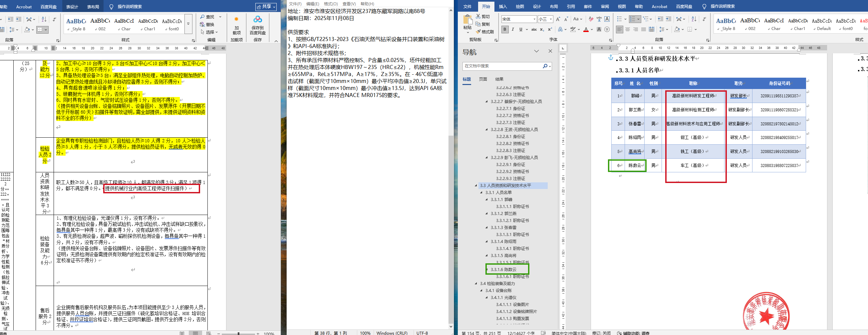Toggle Underline formatting
Viewport: 868px width, 335px height.
521,30
